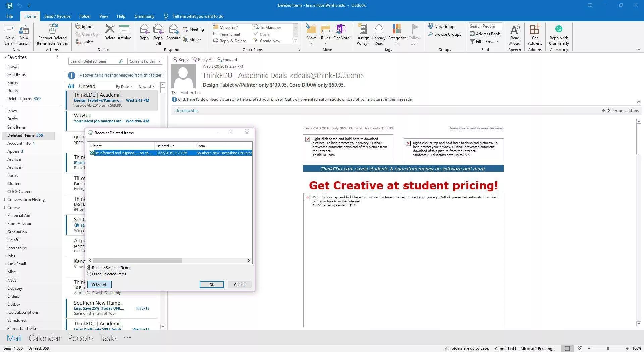Viewport: 644px width, 352px height.
Task: Open the By Date sort dropdown
Action: click(124, 87)
